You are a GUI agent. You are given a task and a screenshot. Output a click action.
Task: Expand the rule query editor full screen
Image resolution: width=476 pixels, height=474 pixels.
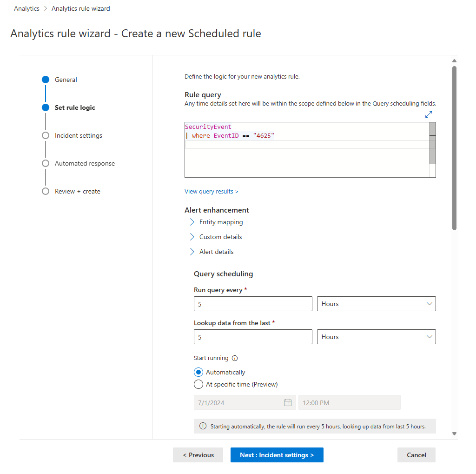[428, 114]
